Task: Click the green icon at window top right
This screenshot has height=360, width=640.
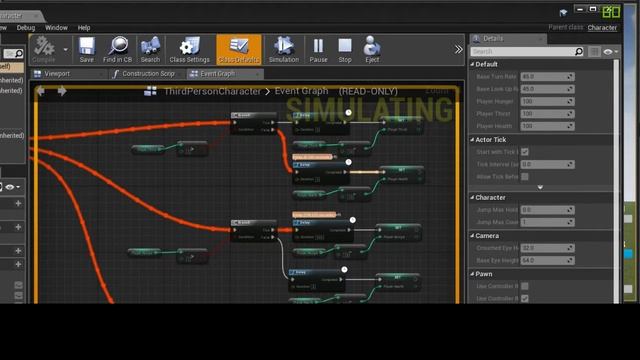Action: (611, 12)
